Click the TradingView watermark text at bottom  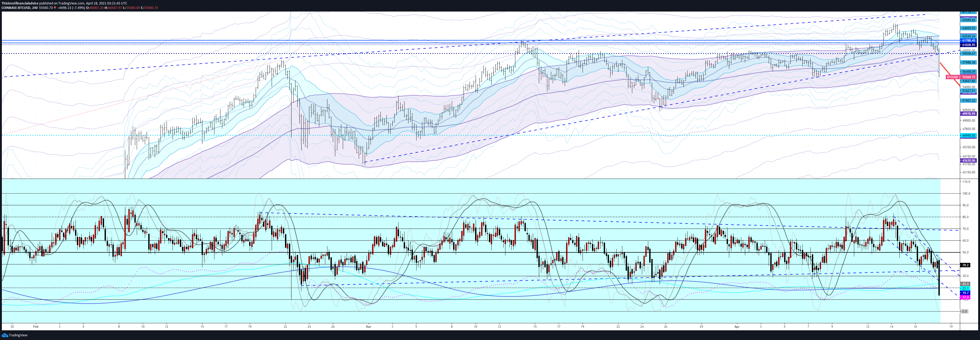point(18,336)
